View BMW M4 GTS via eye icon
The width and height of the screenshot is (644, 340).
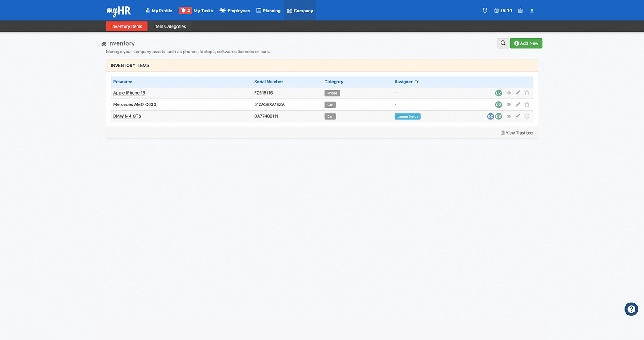click(509, 116)
